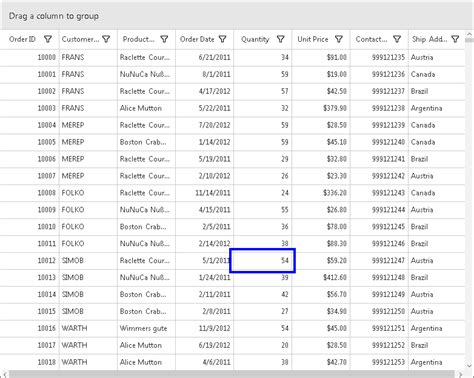Click the vertical scrollbar up arrow

[x=469, y=34]
